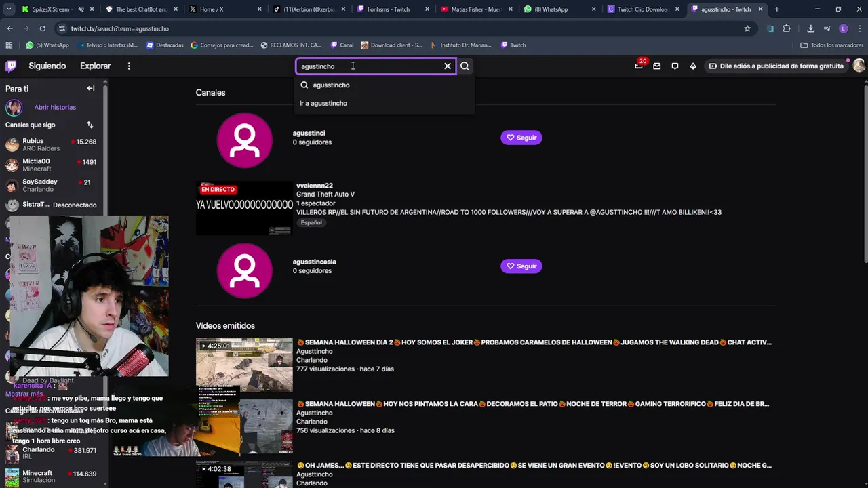868x488 pixels.
Task: Open the user avatar menu in Twitch header
Action: point(859,66)
